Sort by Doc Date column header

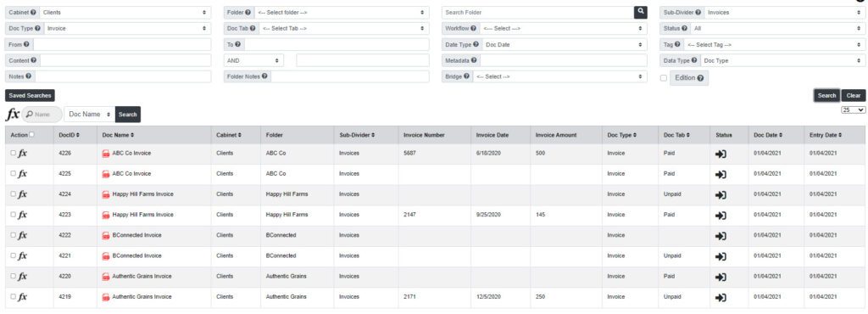click(x=769, y=135)
